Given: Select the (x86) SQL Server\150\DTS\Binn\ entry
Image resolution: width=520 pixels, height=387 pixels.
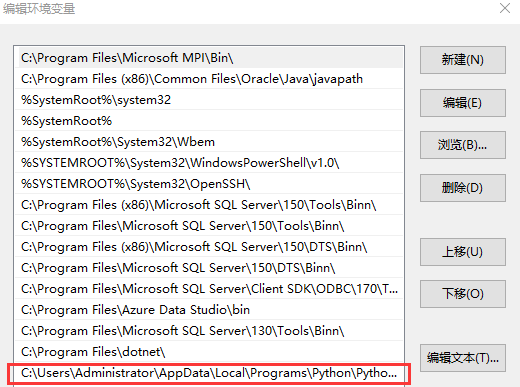Looking at the screenshot, I should click(x=209, y=247).
